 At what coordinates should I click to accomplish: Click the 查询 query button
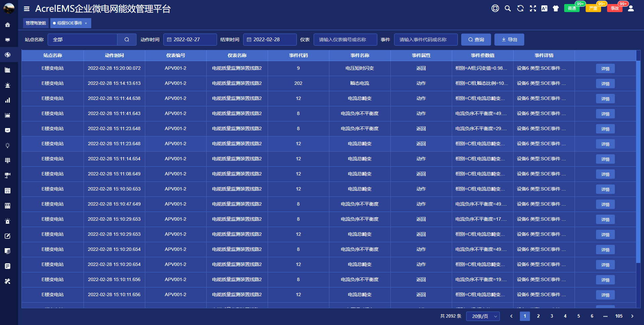[476, 40]
